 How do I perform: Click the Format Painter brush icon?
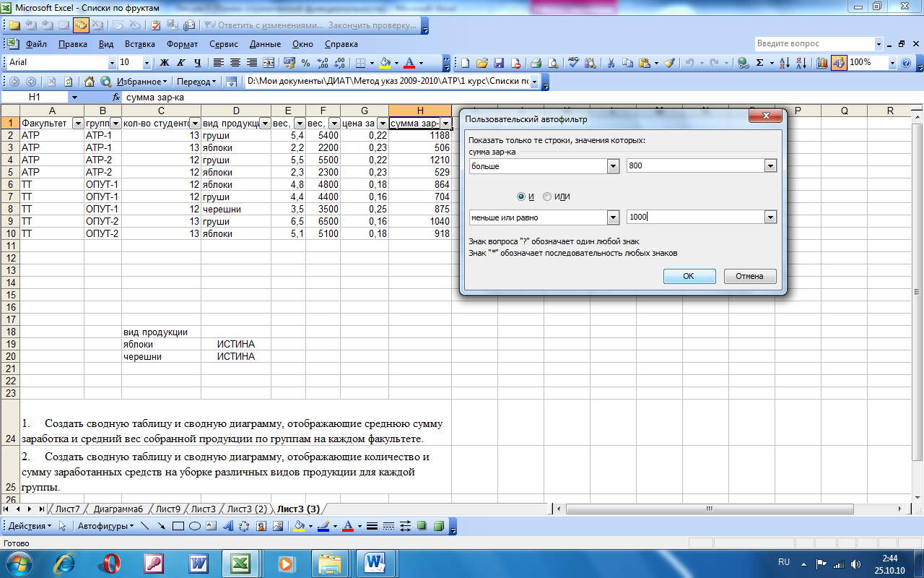(669, 63)
